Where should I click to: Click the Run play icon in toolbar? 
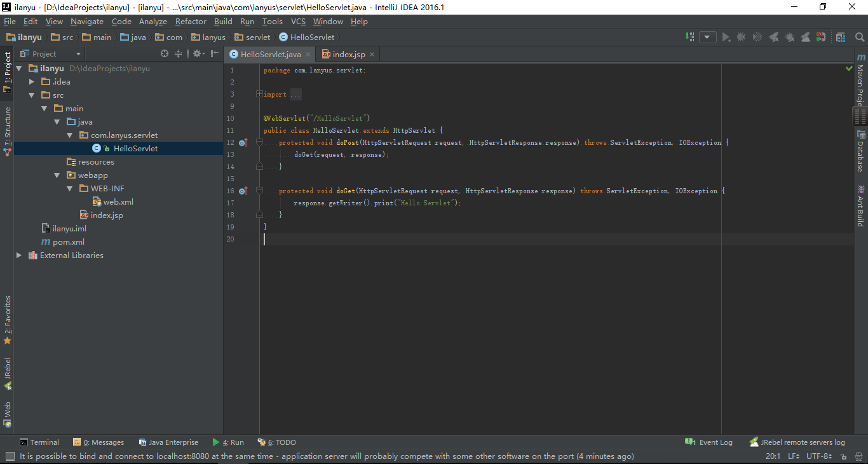click(x=726, y=38)
